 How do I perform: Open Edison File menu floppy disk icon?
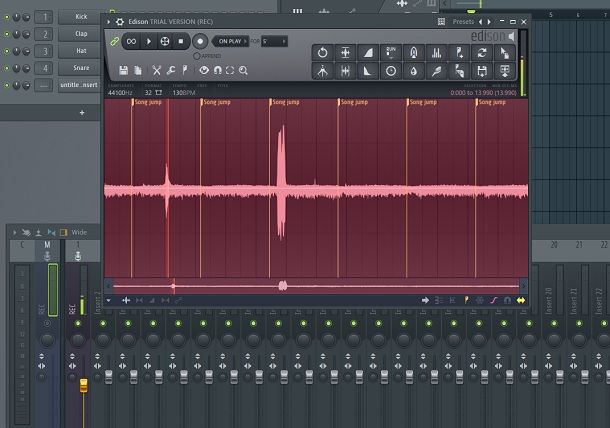(124, 70)
